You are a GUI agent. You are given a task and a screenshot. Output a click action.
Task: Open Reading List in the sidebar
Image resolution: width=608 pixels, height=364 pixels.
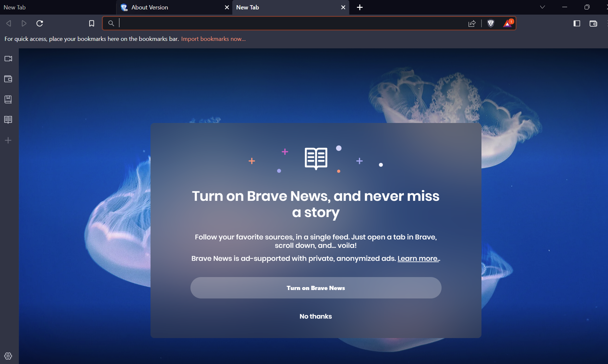[8, 119]
